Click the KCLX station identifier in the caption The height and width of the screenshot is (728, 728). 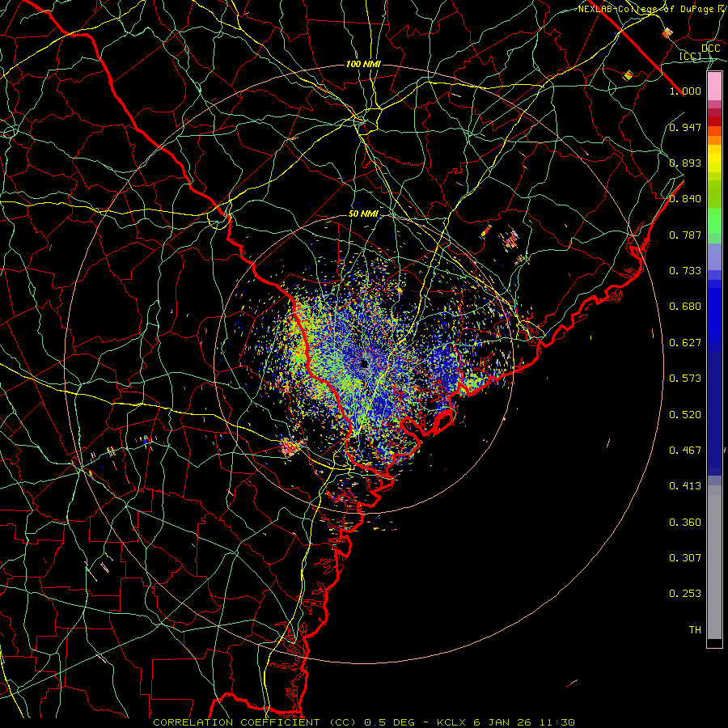tap(451, 722)
